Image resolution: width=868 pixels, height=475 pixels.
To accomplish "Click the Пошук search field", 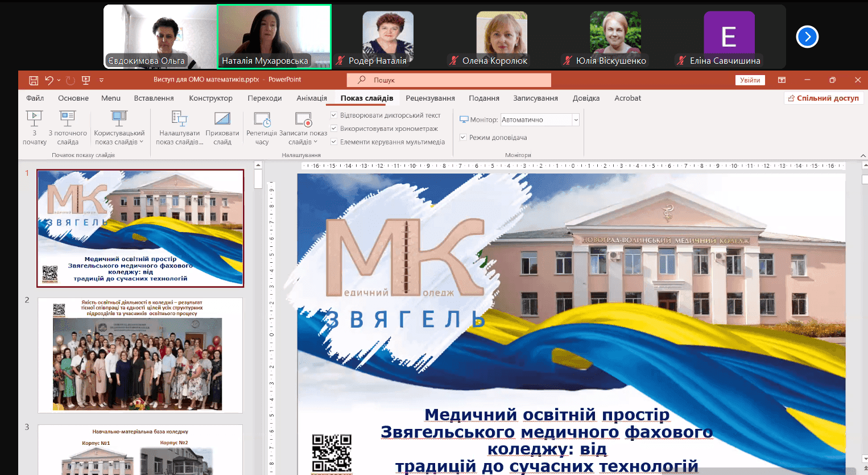I will tap(449, 80).
